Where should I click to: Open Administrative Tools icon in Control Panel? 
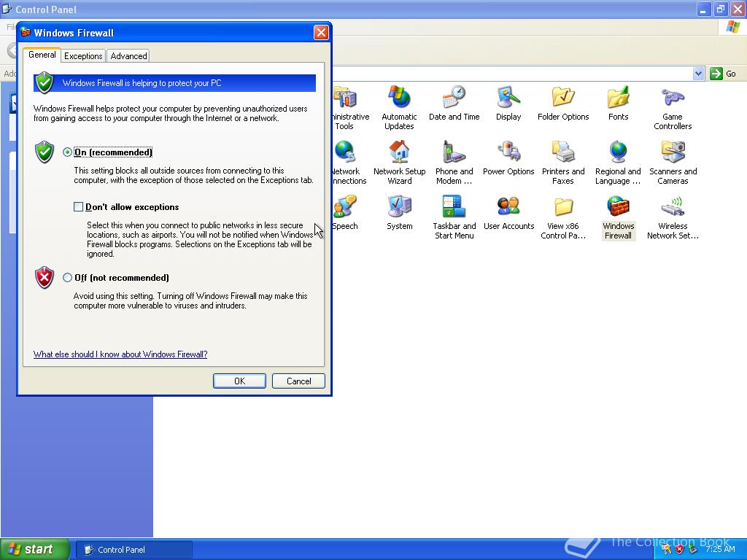coord(346,97)
